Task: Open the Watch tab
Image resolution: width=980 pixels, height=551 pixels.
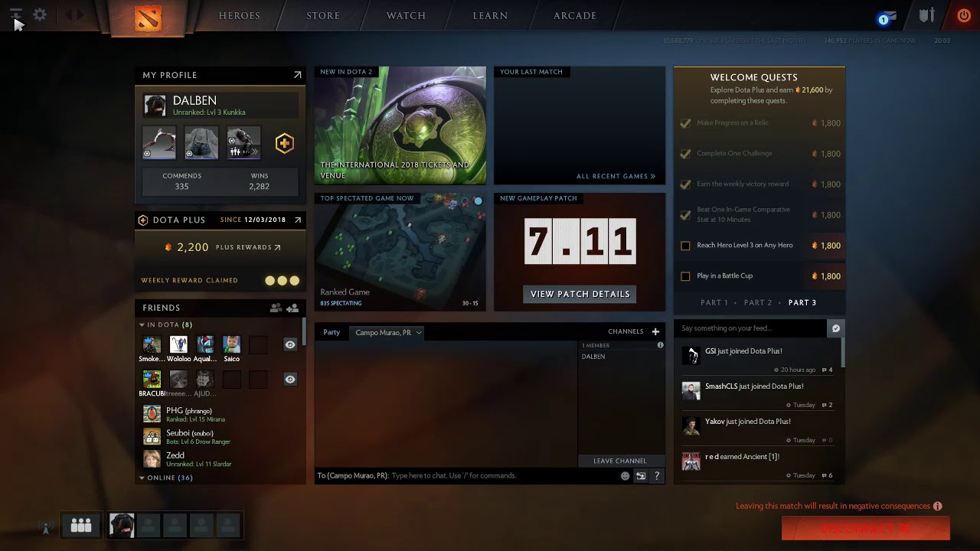Action: [406, 15]
